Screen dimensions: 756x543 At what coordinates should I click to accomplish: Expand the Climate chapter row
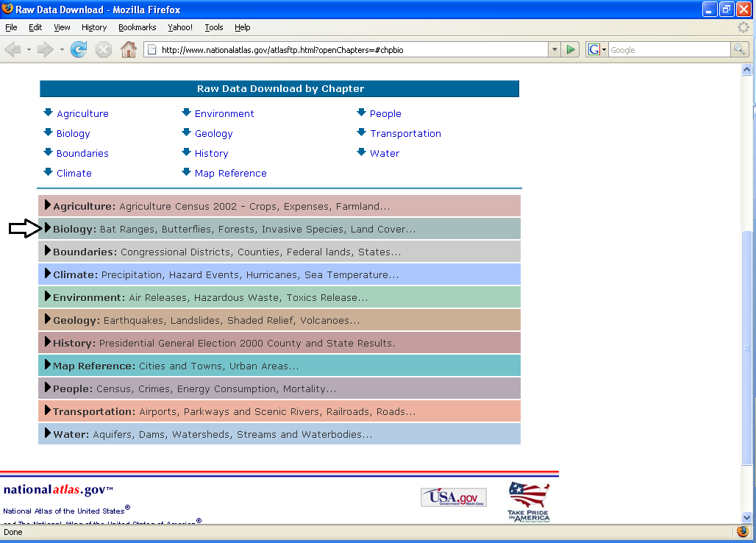[279, 274]
